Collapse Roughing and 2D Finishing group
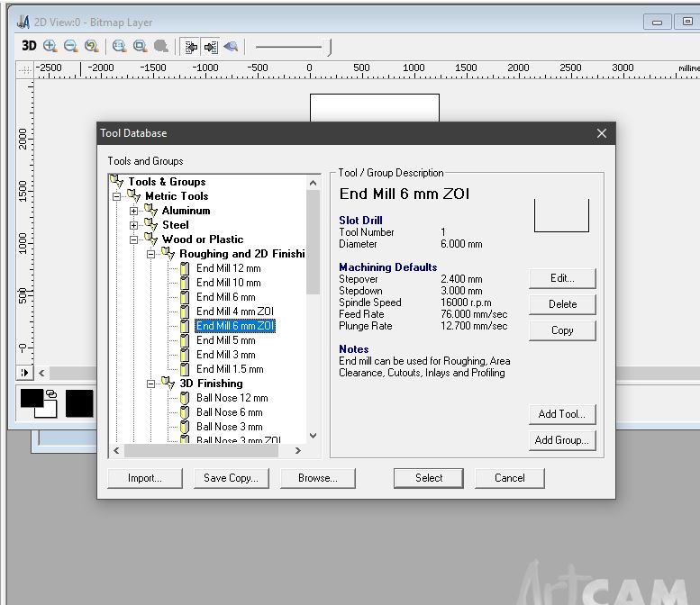Viewport: 700px width, 605px height. (150, 254)
